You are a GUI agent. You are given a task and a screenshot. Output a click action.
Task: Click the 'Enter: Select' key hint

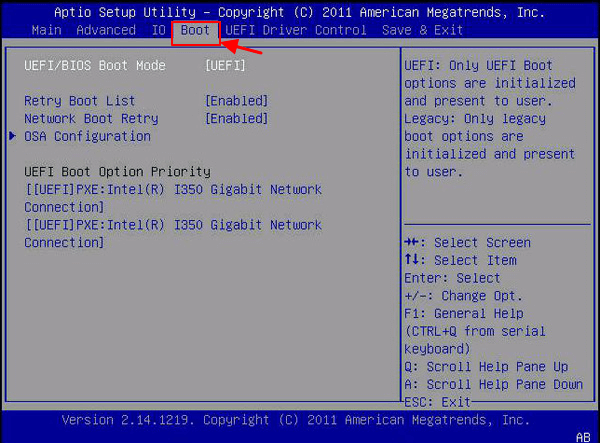[x=452, y=278]
